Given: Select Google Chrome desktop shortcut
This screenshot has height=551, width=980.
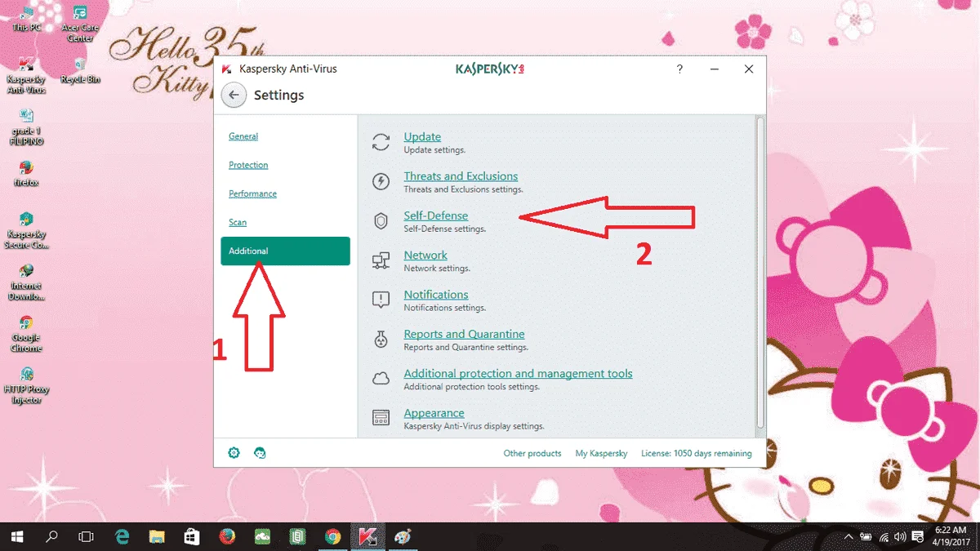Looking at the screenshot, I should coord(26,333).
